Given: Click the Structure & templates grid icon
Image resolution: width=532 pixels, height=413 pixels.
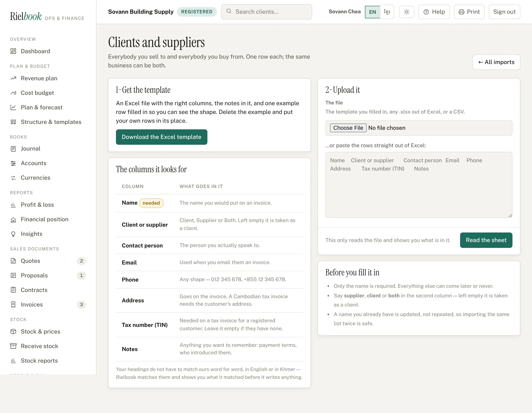Looking at the screenshot, I should [13, 122].
